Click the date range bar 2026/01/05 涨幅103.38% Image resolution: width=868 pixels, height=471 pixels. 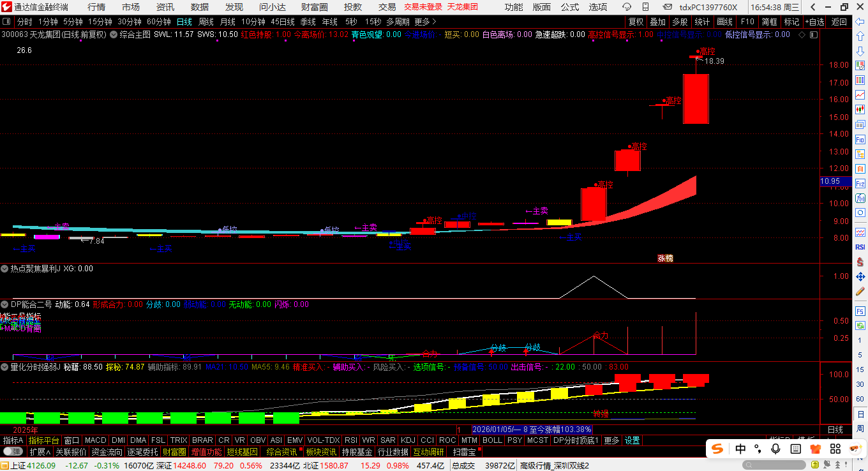pyautogui.click(x=532, y=430)
